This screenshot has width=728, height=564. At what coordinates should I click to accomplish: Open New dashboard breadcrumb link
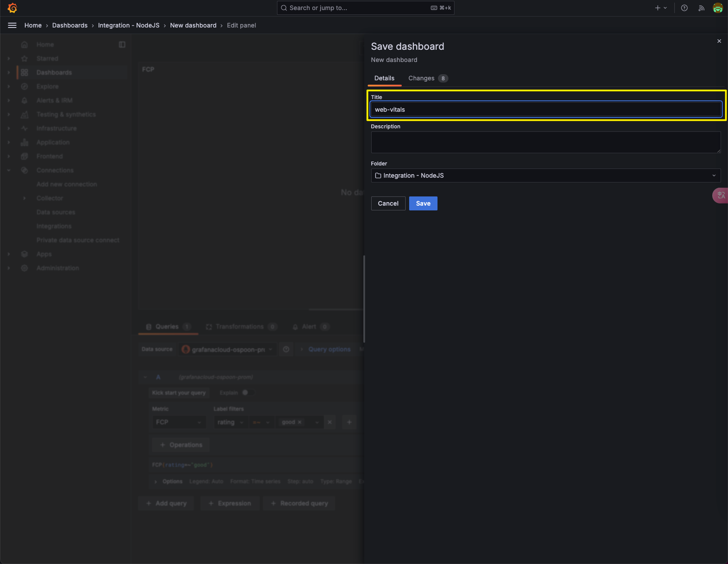pos(193,25)
